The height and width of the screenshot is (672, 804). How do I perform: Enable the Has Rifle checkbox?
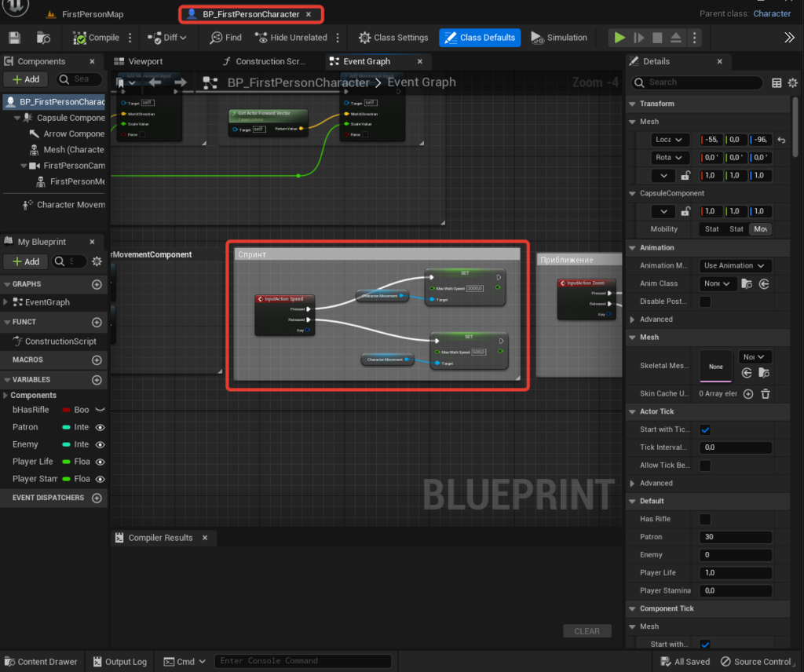tap(705, 519)
